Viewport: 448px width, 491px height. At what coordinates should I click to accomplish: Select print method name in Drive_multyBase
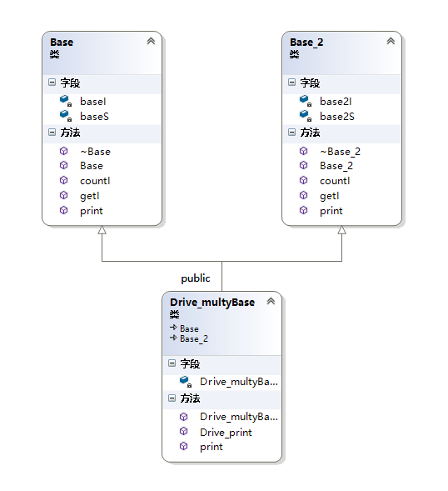click(212, 447)
